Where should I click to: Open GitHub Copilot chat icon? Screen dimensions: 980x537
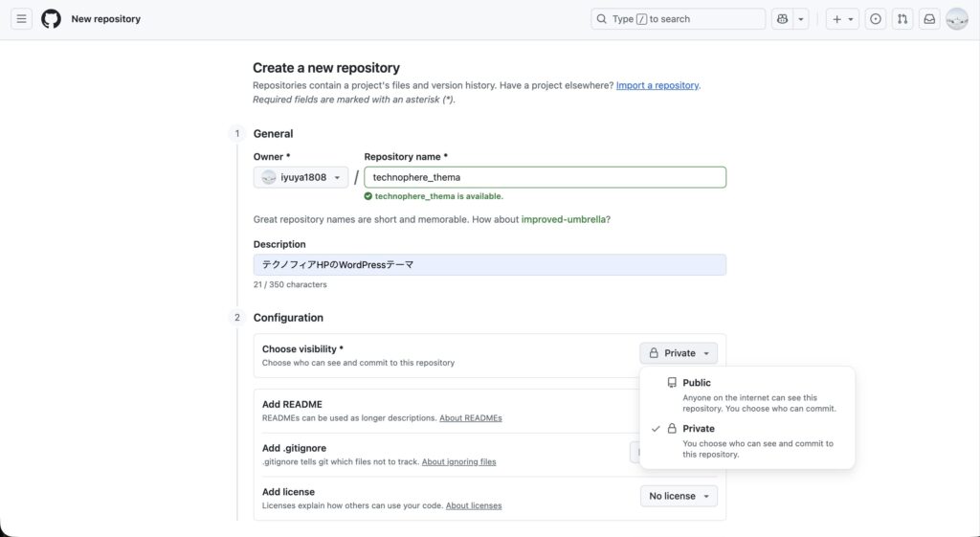pyautogui.click(x=782, y=19)
